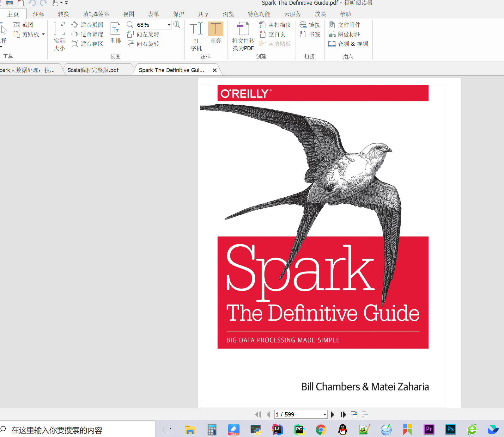
Task: Switch to the 云服务 ribbon tab
Action: coord(293,14)
